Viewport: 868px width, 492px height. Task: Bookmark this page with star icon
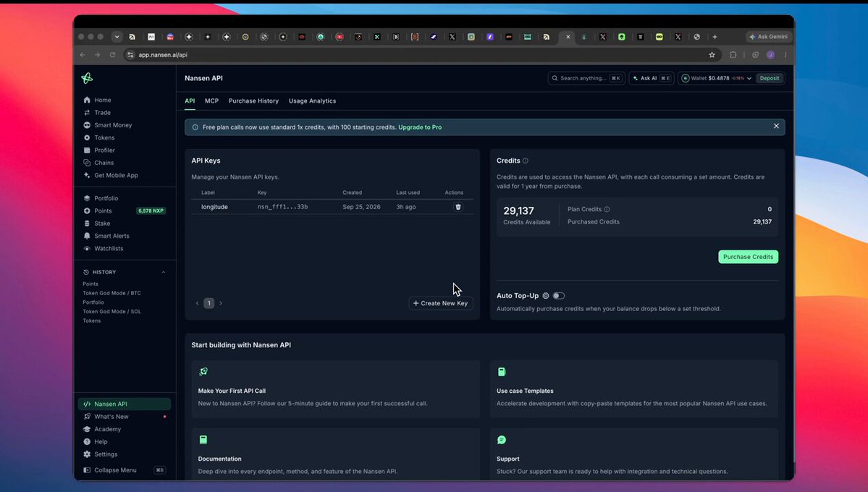[712, 55]
